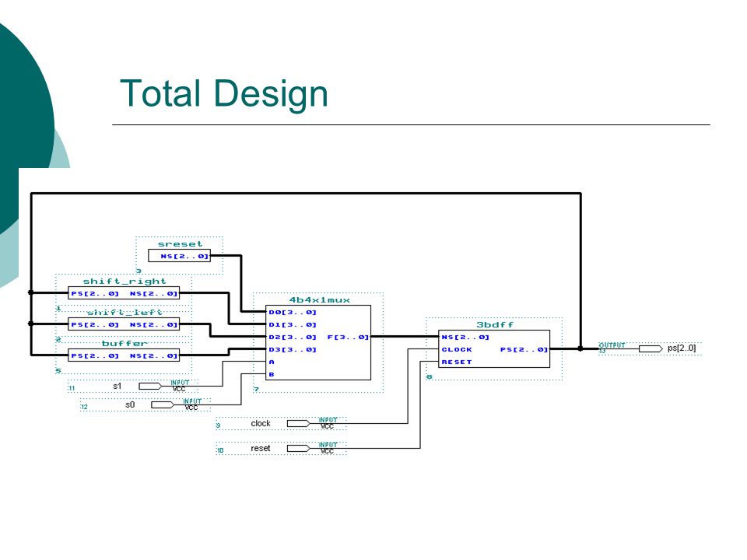Click the shift_left block label
Screen dimensions: 747x560
[x=124, y=313]
